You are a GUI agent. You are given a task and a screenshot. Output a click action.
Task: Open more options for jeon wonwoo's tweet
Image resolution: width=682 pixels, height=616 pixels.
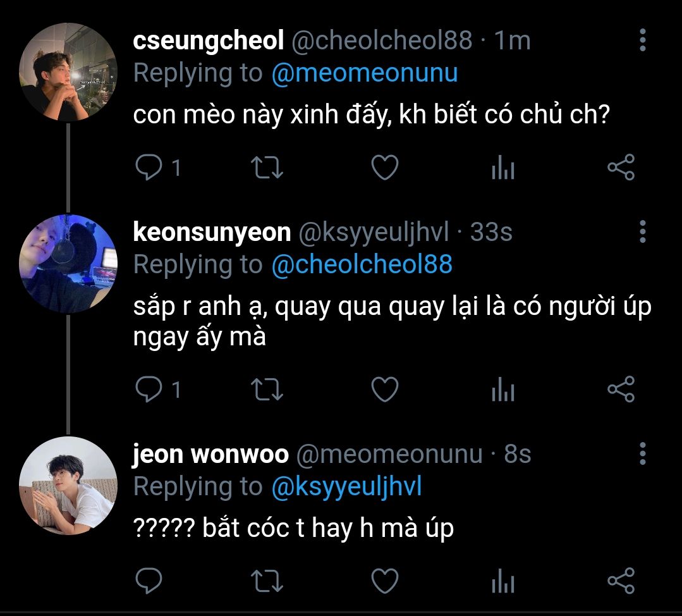click(x=642, y=453)
